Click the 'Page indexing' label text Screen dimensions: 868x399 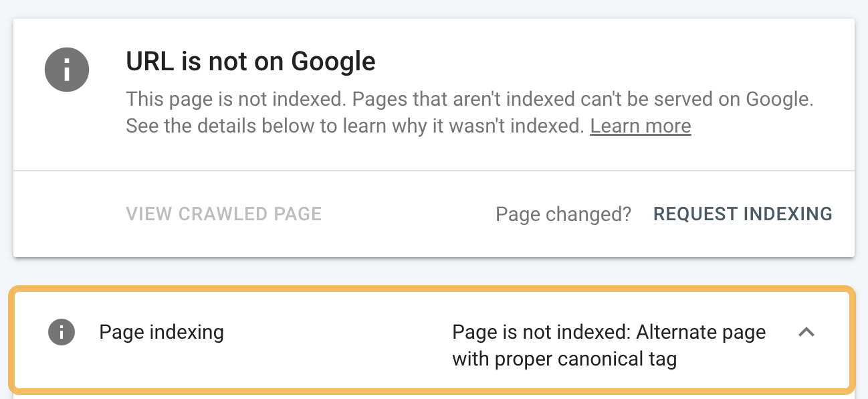[161, 332]
